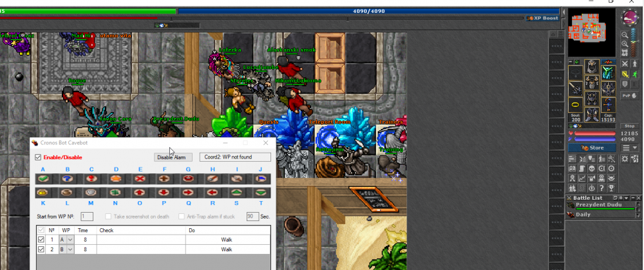
Task: Open the question mark help icon
Action: click(601, 188)
